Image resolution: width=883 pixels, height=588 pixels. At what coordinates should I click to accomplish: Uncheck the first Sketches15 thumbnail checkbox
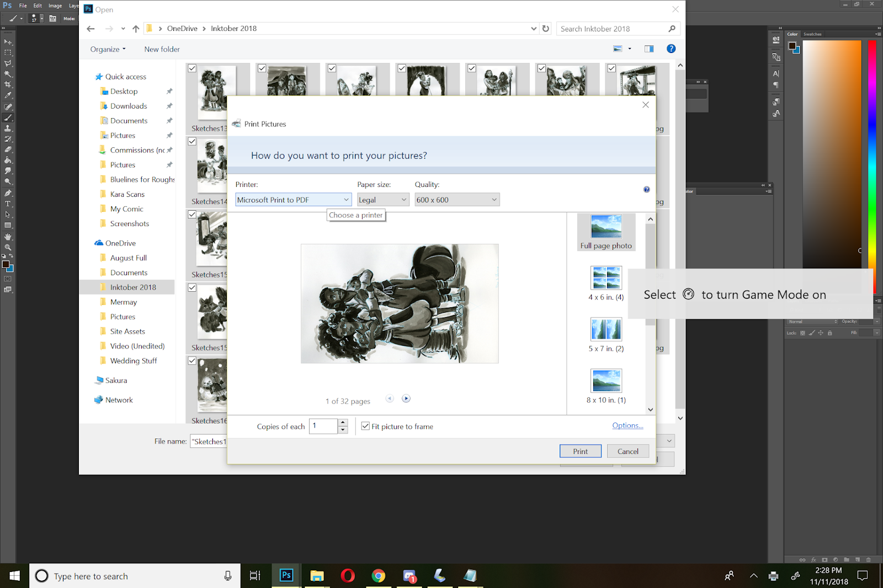(192, 214)
